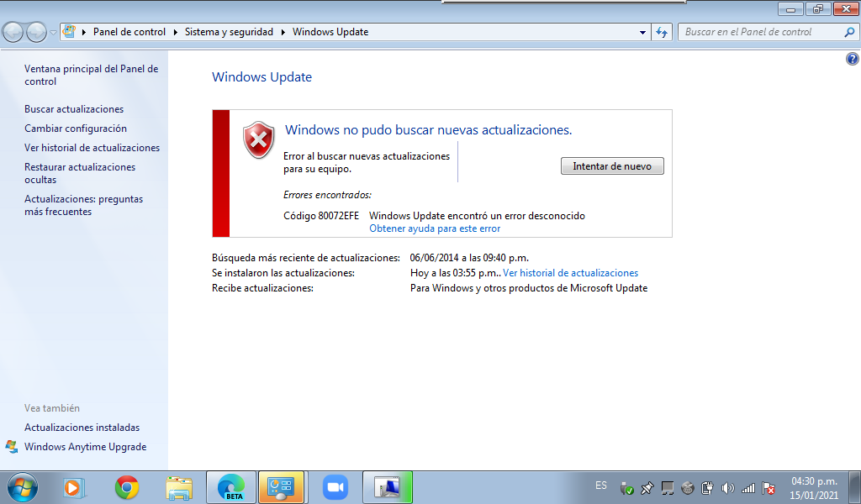Click the Código 80072EFE error text
The height and width of the screenshot is (504, 861).
pyautogui.click(x=321, y=216)
